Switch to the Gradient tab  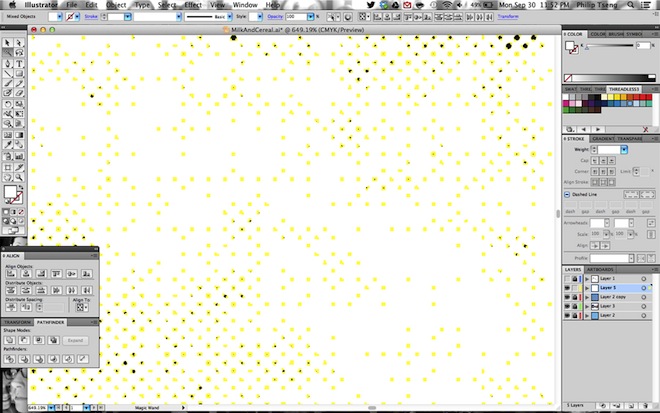(603, 139)
